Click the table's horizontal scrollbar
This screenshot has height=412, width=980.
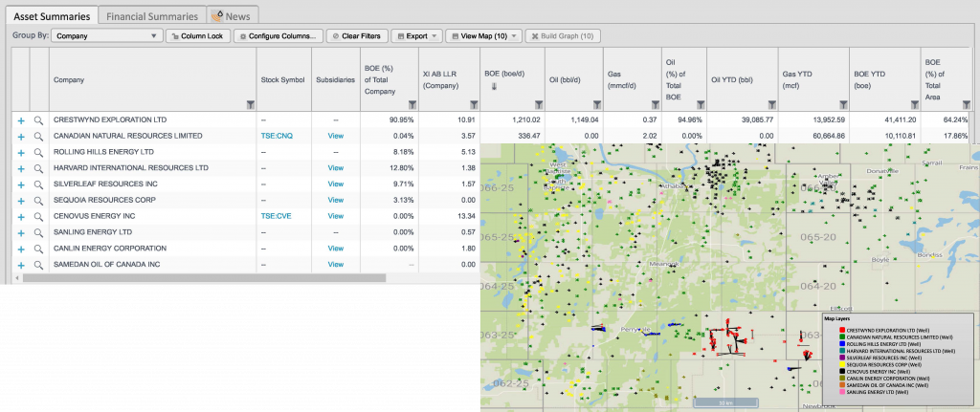[x=205, y=278]
